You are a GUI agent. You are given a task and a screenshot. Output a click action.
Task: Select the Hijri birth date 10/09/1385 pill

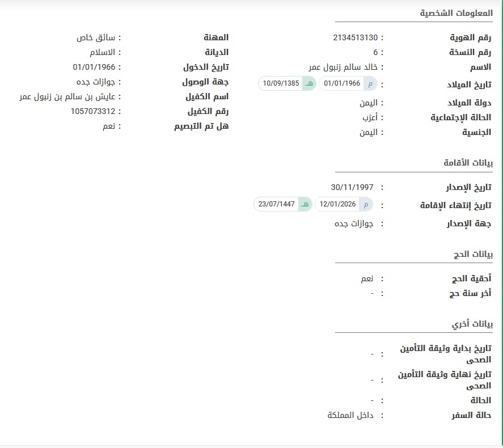point(280,84)
